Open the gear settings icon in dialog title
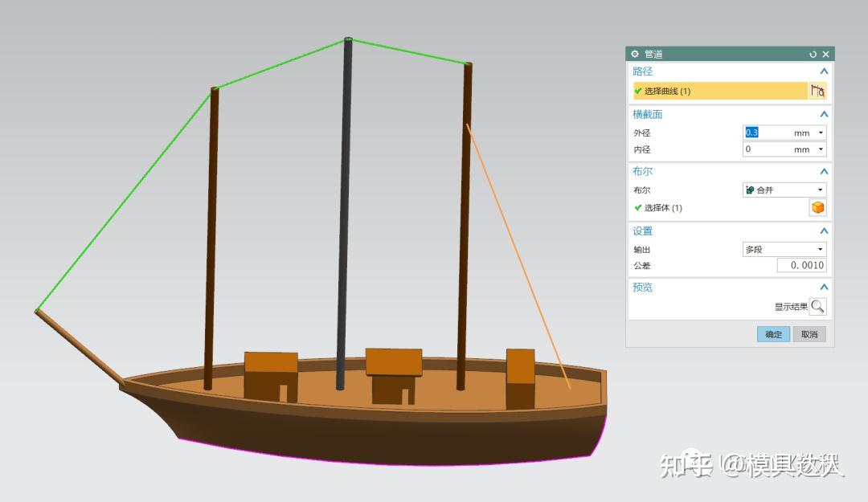Screen dimensions: 868x502 635,54
